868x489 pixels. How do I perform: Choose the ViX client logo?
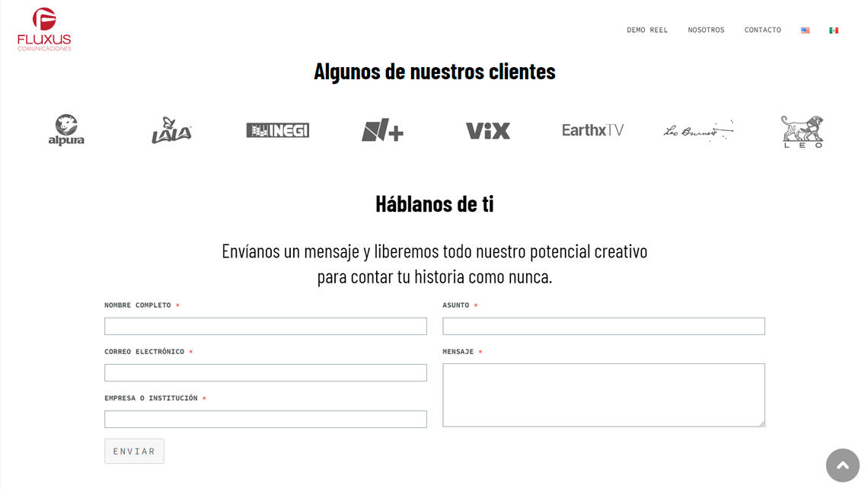click(487, 131)
